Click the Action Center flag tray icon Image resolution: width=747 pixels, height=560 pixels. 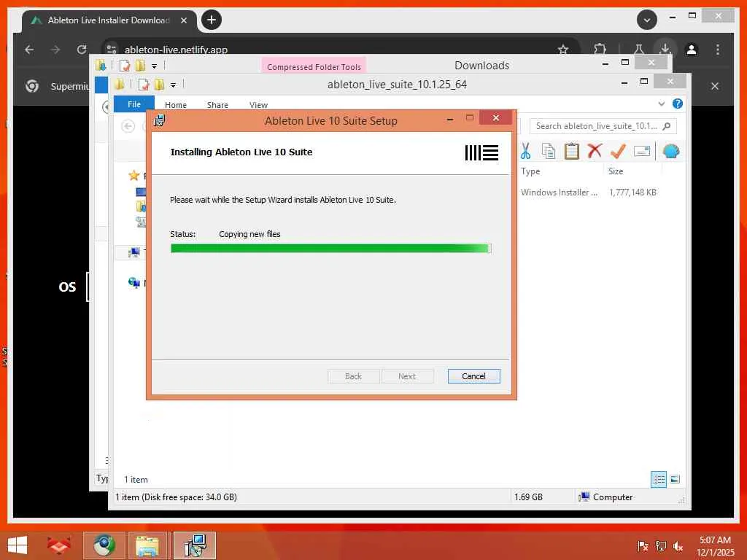[643, 545]
